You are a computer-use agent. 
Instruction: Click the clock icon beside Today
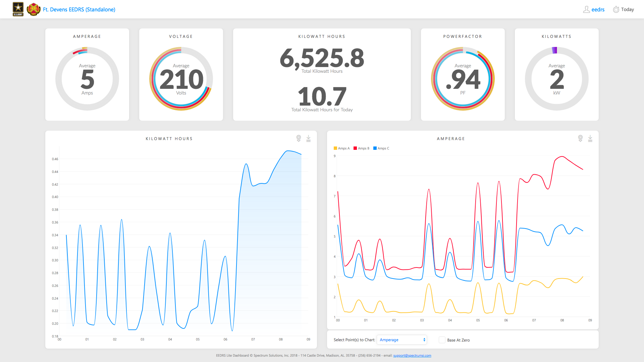616,9
